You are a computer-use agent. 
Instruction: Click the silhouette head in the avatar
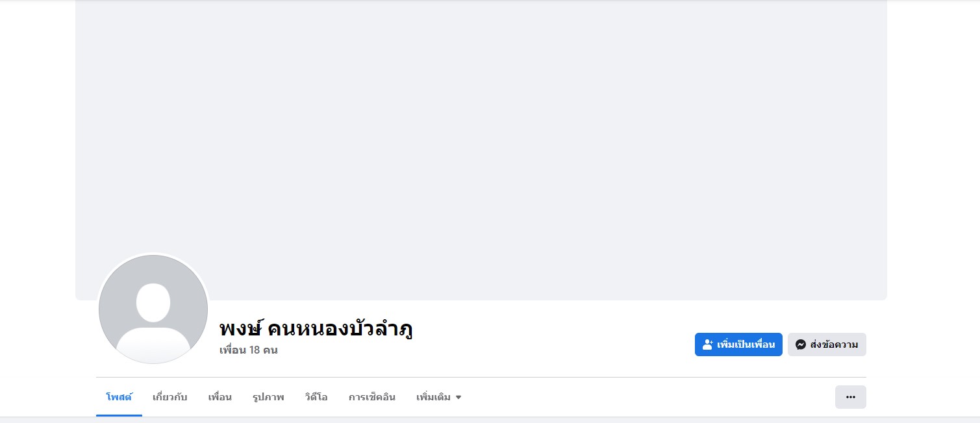153,302
